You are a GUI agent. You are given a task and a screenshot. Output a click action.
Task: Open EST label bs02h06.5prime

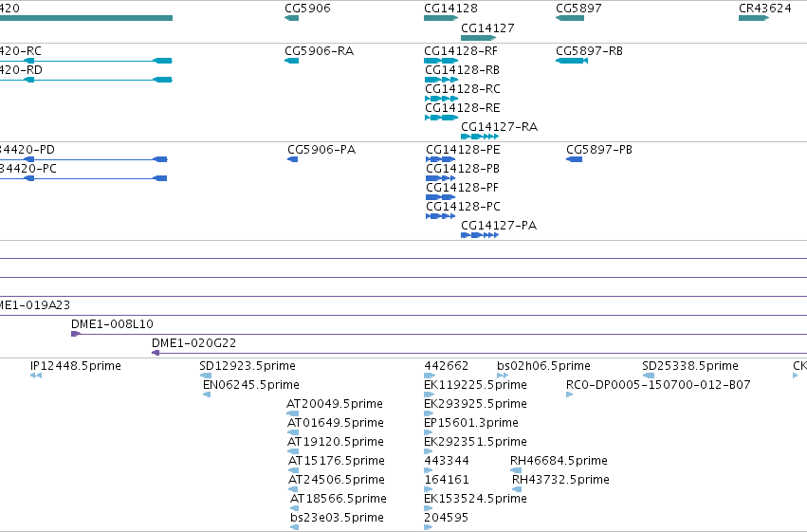(x=543, y=366)
